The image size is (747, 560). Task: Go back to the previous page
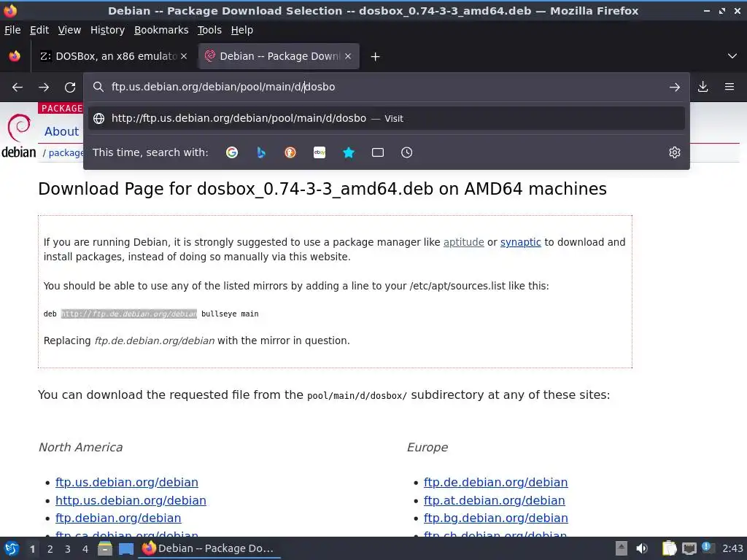[x=18, y=87]
